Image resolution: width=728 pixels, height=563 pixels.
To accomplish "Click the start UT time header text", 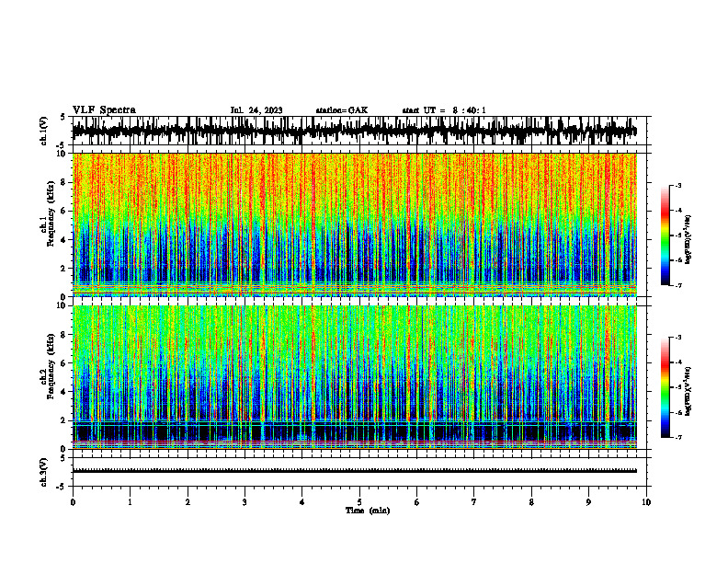I will (x=444, y=110).
